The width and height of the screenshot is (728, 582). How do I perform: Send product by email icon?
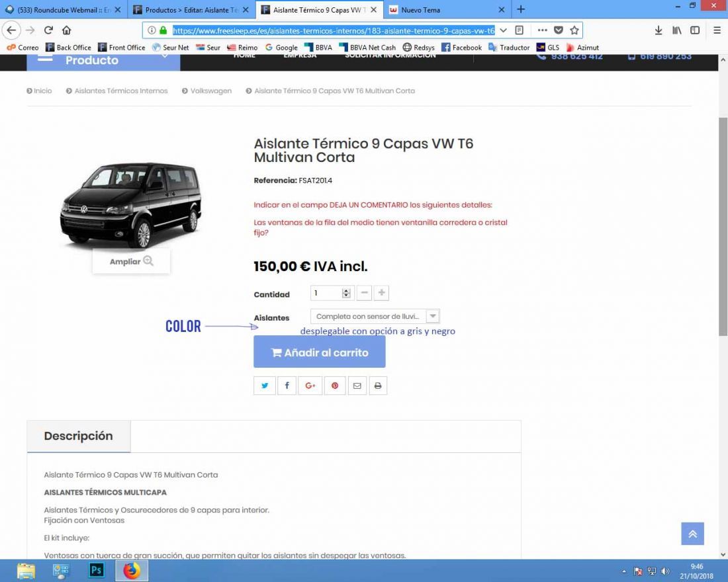[x=357, y=386]
